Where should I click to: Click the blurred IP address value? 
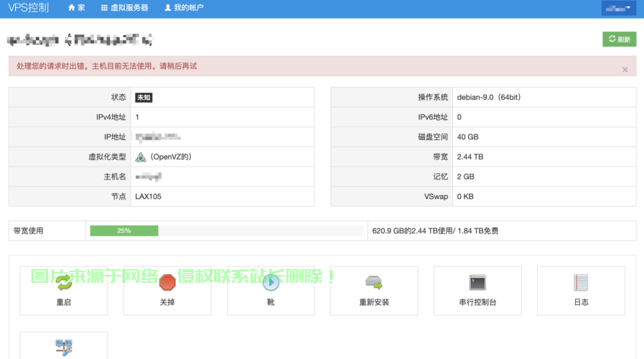[158, 137]
